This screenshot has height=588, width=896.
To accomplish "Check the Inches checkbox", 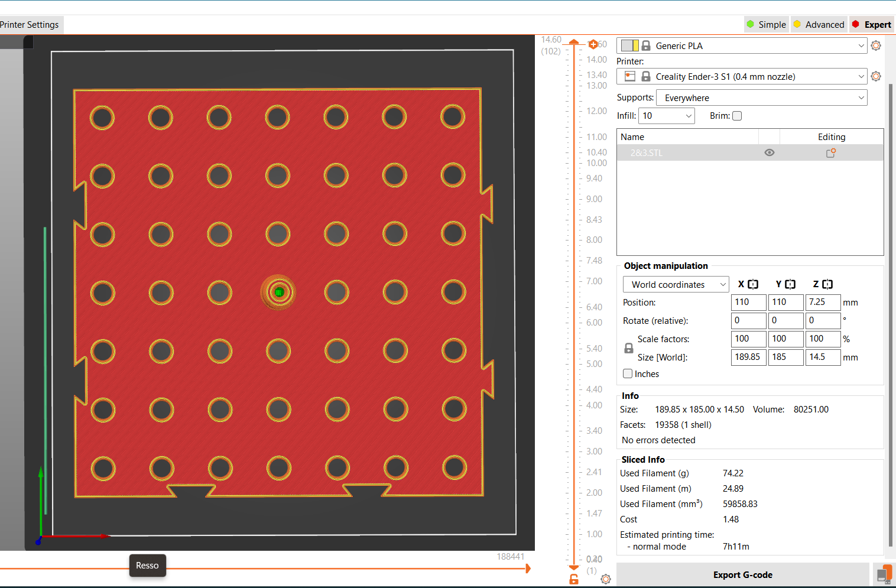I will click(628, 373).
